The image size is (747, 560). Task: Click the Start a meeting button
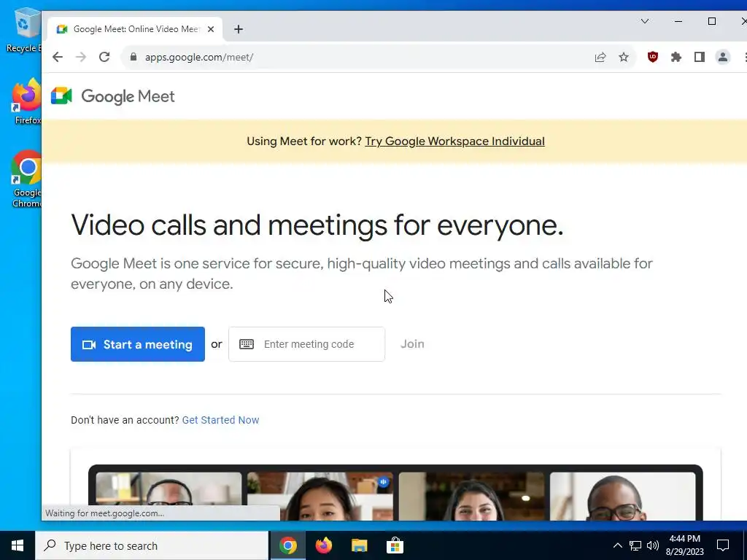pos(138,344)
